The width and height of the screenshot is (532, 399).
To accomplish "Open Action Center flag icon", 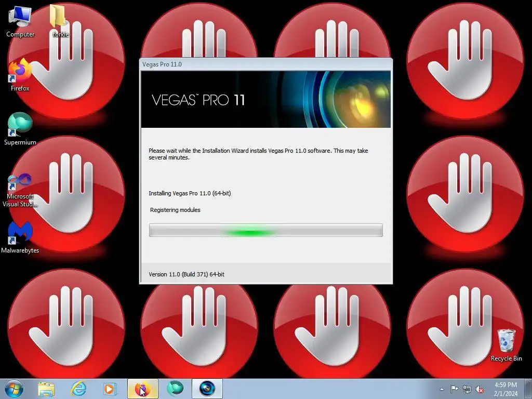I will click(454, 389).
